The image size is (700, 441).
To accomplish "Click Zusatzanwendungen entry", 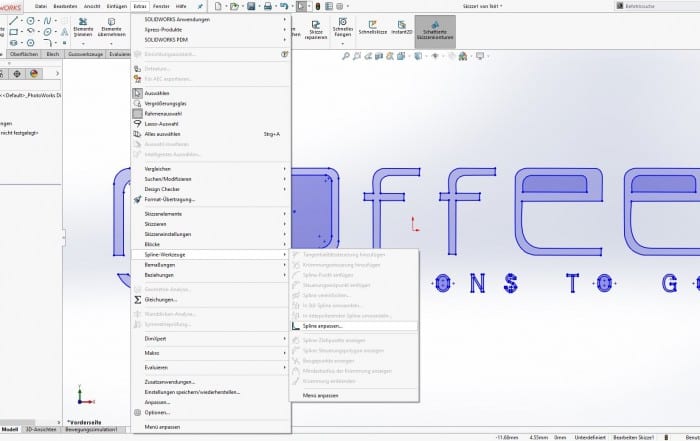I will click(211, 382).
